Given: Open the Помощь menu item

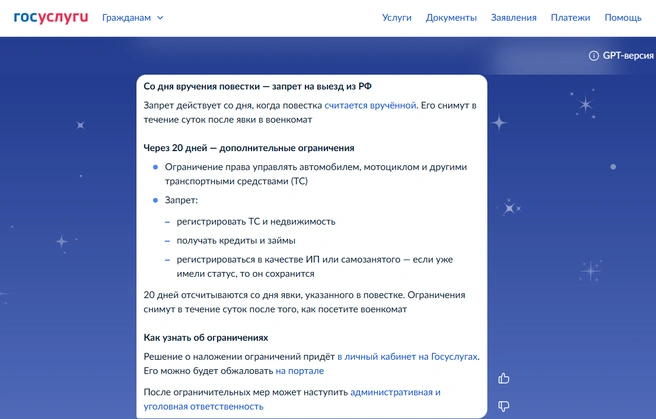Looking at the screenshot, I should pyautogui.click(x=623, y=18).
